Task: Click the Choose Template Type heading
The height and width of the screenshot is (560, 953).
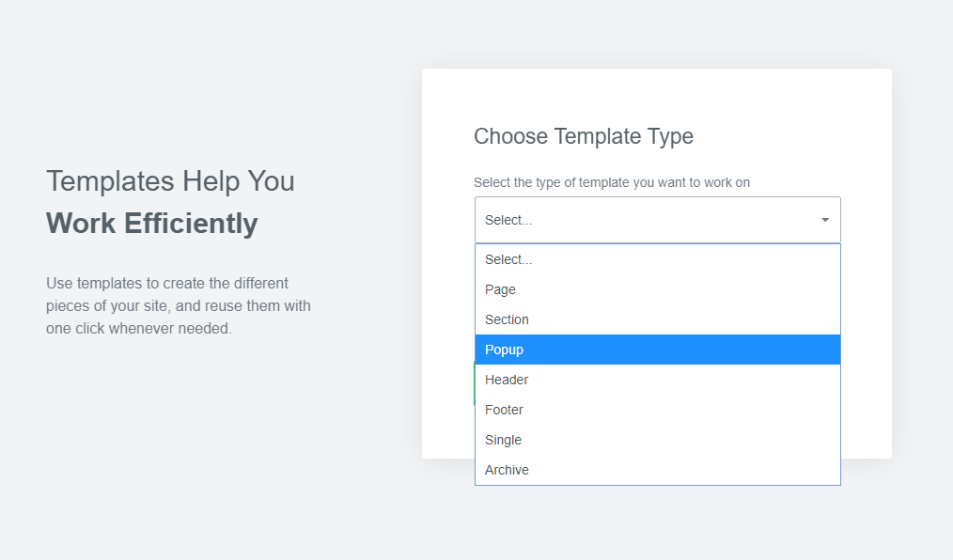Action: pyautogui.click(x=584, y=136)
